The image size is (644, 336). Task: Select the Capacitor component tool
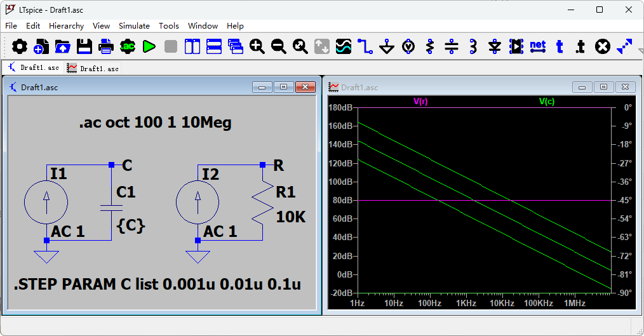[x=452, y=46]
